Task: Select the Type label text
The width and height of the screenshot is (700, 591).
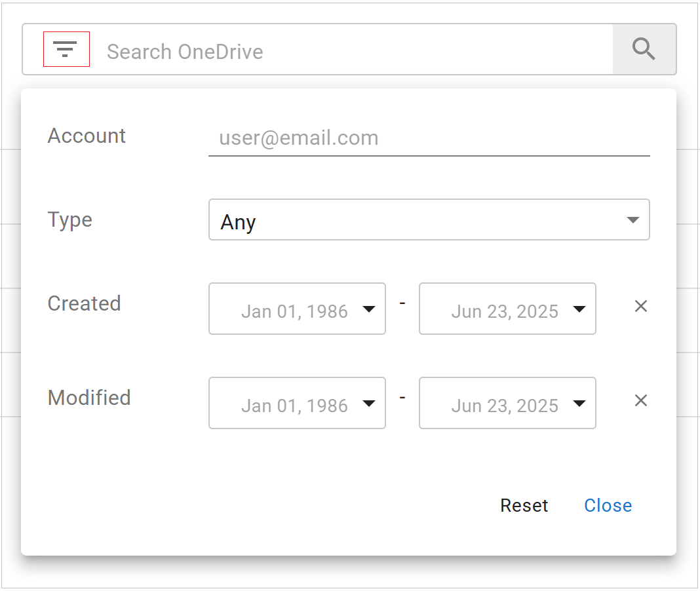Action: (x=70, y=220)
